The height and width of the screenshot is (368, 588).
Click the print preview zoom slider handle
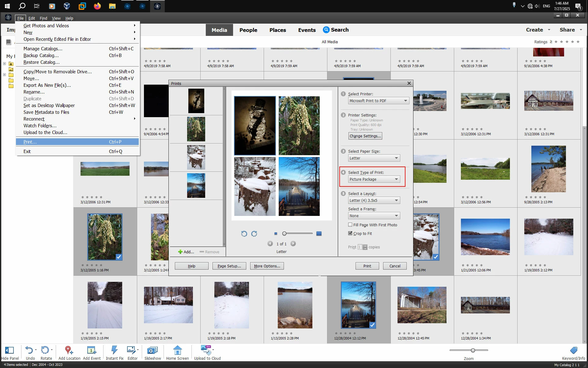pyautogui.click(x=284, y=234)
